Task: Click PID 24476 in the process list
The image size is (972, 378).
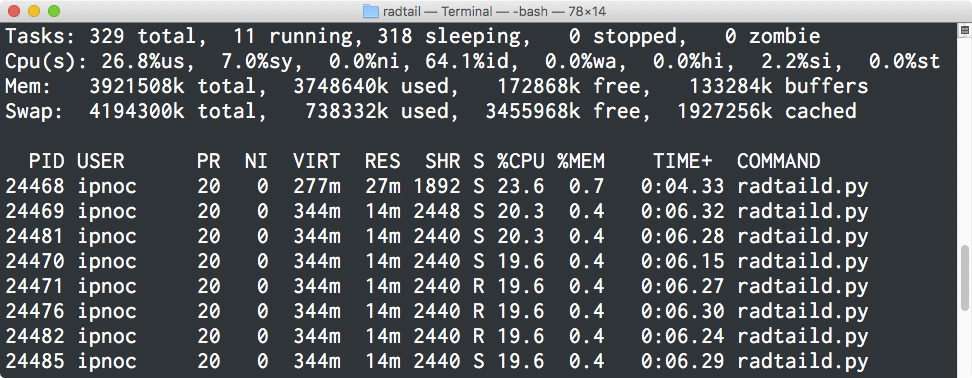Action: point(35,311)
